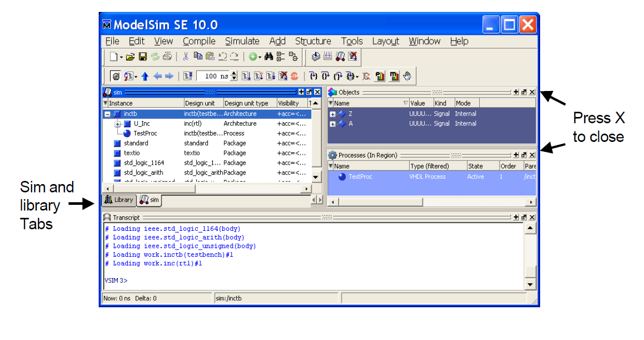Select the std_logic_1164 package row
The width and height of the screenshot is (644, 340).
click(207, 163)
